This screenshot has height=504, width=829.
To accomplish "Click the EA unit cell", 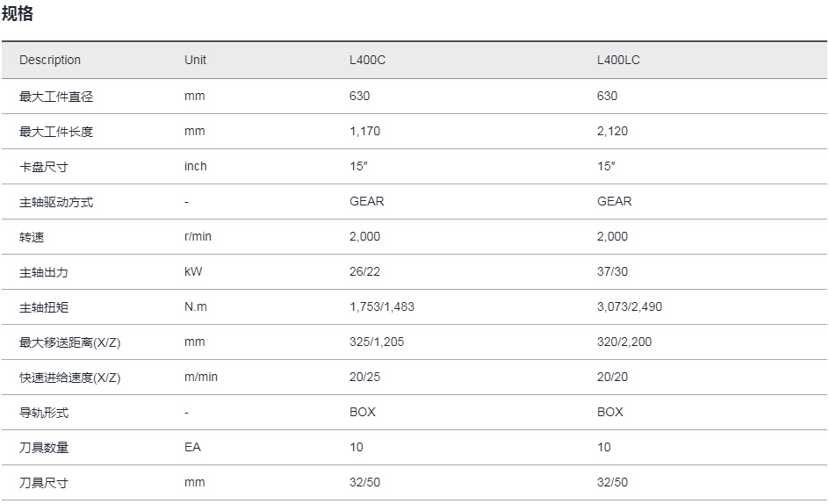I will [x=192, y=447].
